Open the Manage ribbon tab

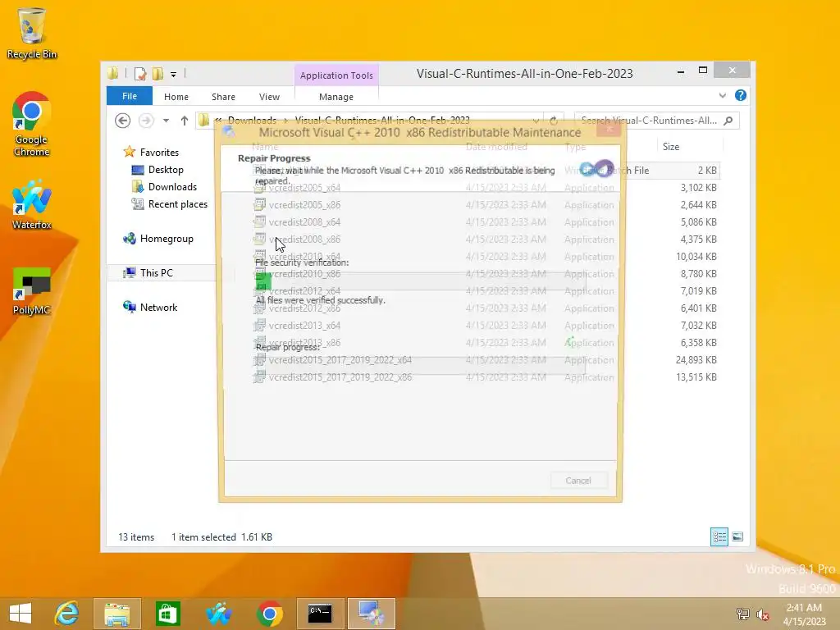[x=336, y=97]
